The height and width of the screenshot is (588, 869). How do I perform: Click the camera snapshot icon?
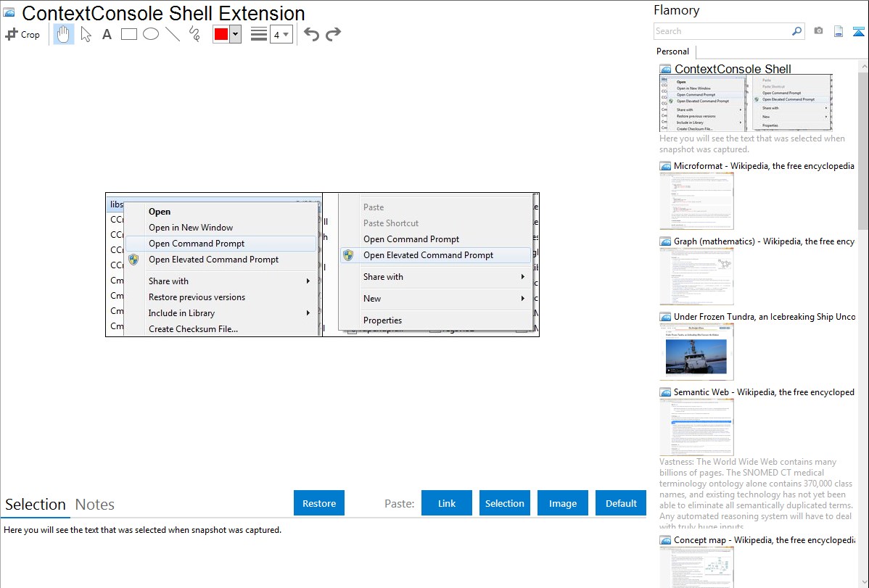pos(818,31)
